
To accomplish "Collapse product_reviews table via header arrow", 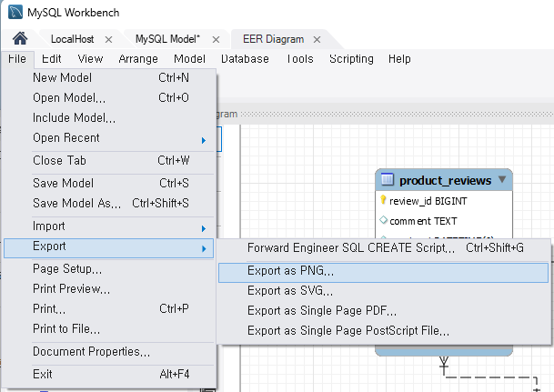I will tap(502, 179).
